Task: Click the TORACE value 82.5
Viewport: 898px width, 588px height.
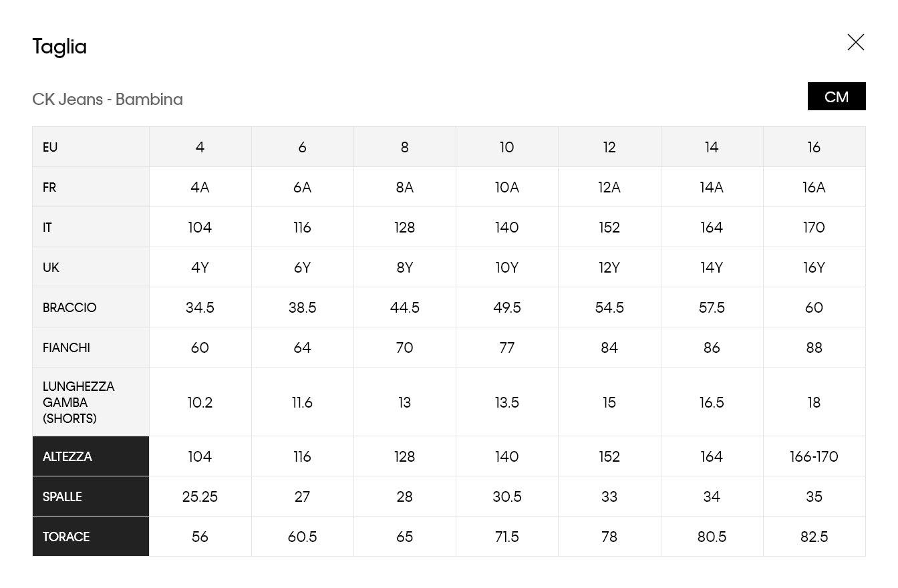Action: 813,537
